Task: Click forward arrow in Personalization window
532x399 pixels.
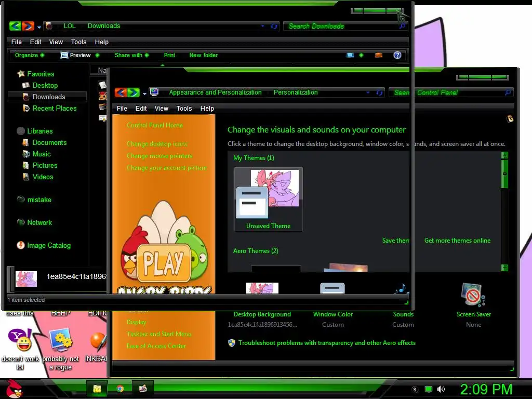Action: click(134, 92)
